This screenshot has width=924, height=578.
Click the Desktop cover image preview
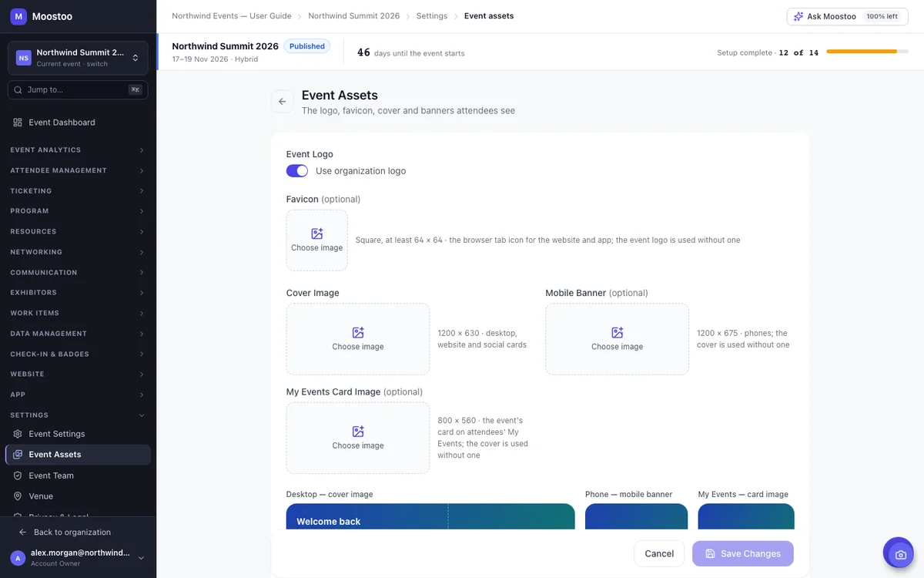click(430, 516)
